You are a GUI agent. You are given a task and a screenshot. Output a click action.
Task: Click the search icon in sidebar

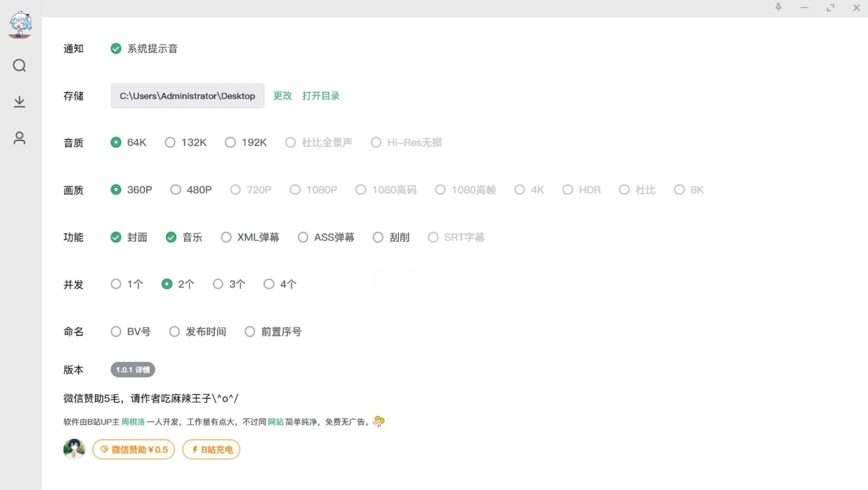pos(20,66)
